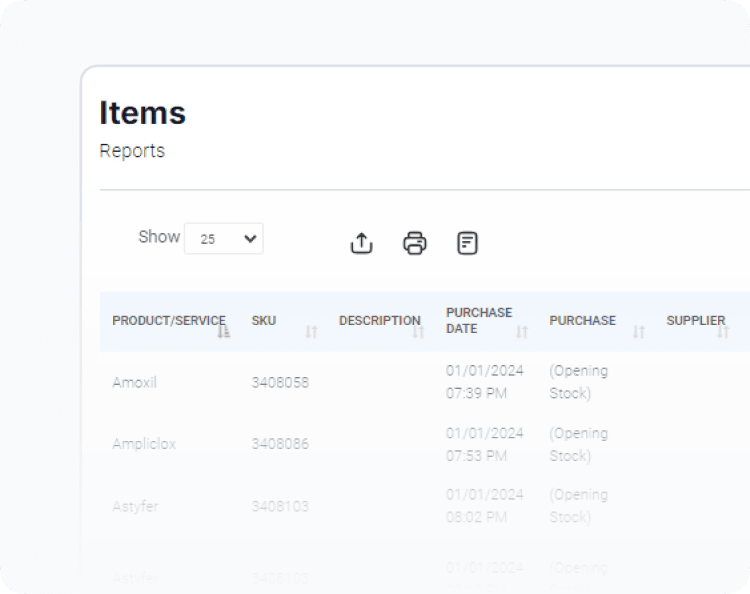Click the 07:53 PM purchase date cell
Viewport: 750px width, 594px height.
(x=485, y=444)
